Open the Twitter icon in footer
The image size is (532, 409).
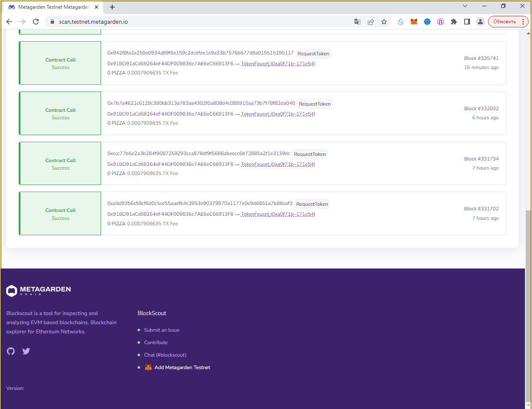pos(26,351)
